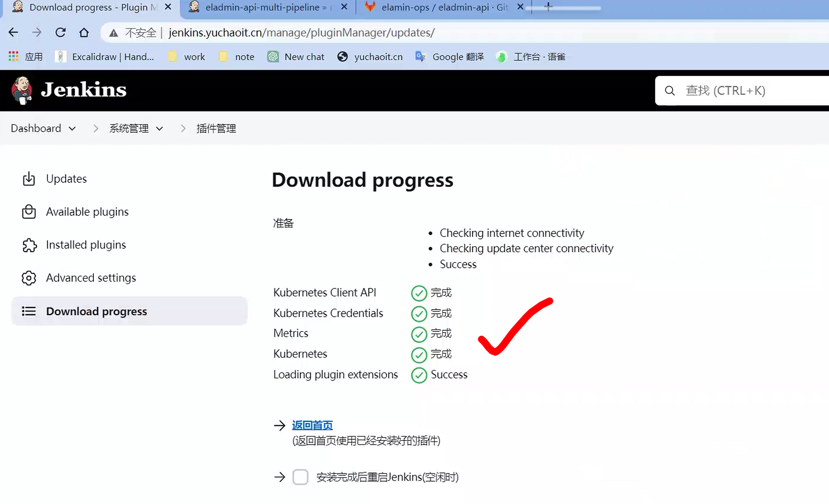Image resolution: width=829 pixels, height=504 pixels.
Task: Expand the Dashboard breadcrumb dropdown
Action: pyautogui.click(x=72, y=129)
